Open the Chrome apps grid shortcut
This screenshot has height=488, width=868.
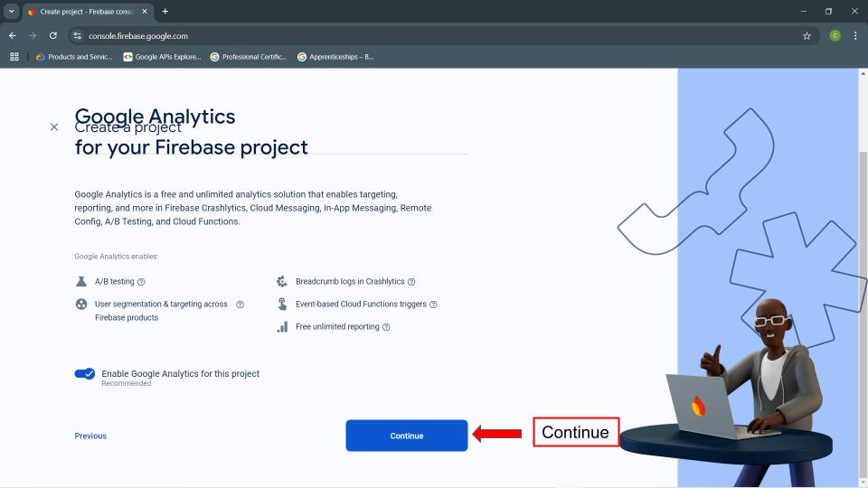[14, 56]
